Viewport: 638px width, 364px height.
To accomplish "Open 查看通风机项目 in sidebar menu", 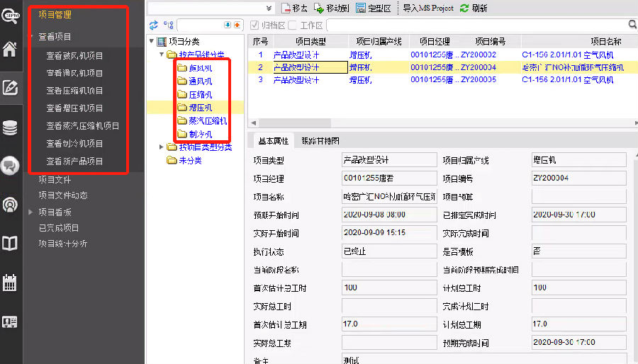I will 74,73.
